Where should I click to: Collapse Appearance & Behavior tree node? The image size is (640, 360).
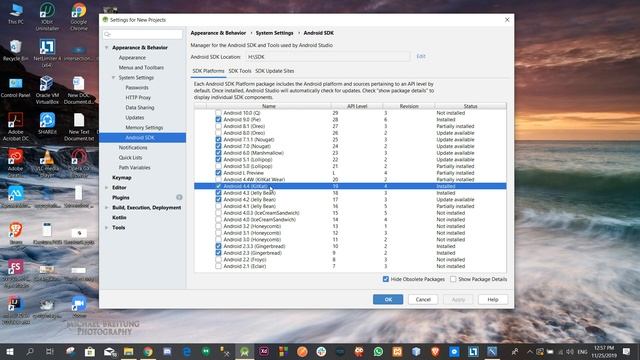(107, 48)
